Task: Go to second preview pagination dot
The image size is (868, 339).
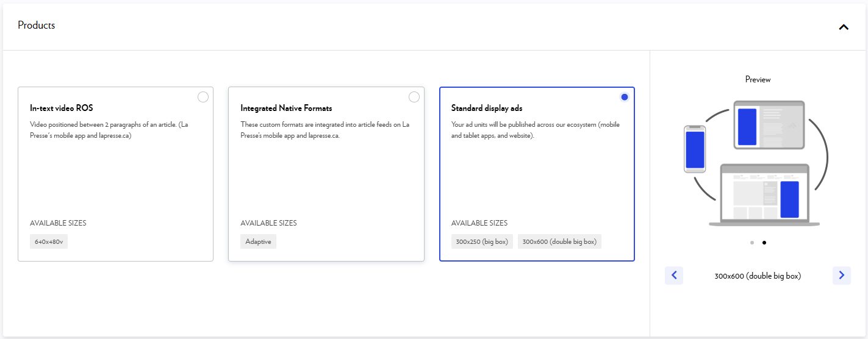Action: [764, 243]
